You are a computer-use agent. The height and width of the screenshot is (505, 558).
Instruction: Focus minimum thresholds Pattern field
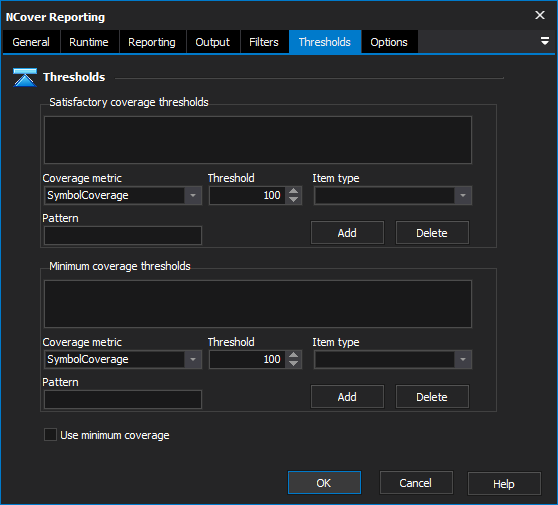click(x=123, y=399)
